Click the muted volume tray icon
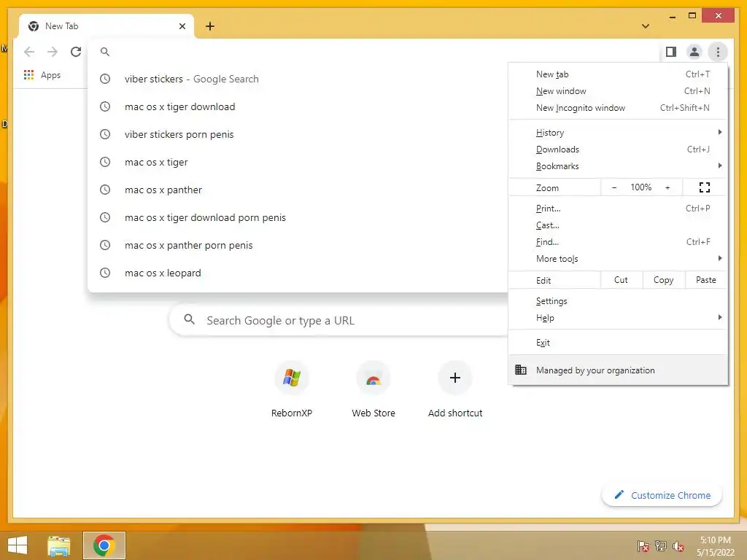Image resolution: width=747 pixels, height=560 pixels. [x=678, y=545]
